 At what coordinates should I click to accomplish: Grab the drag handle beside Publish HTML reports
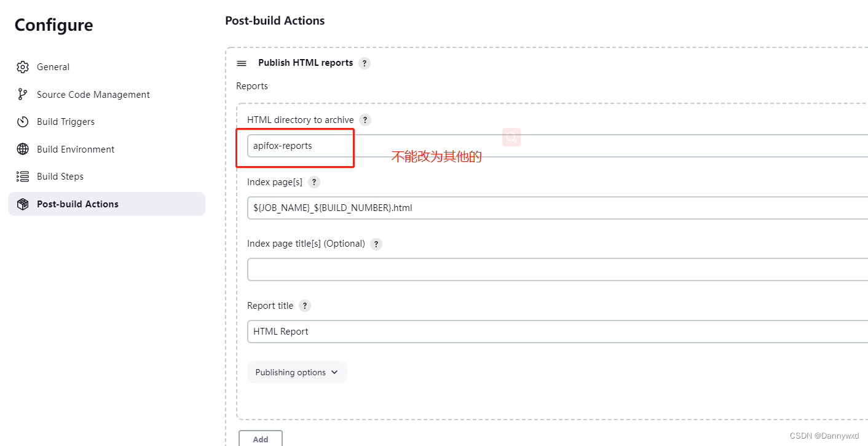pyautogui.click(x=242, y=63)
